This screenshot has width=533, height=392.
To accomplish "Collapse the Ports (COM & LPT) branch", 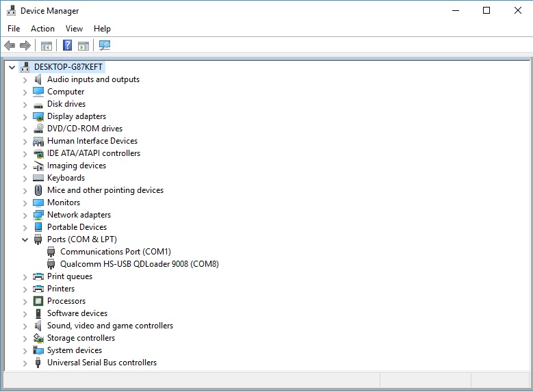I will 25,239.
